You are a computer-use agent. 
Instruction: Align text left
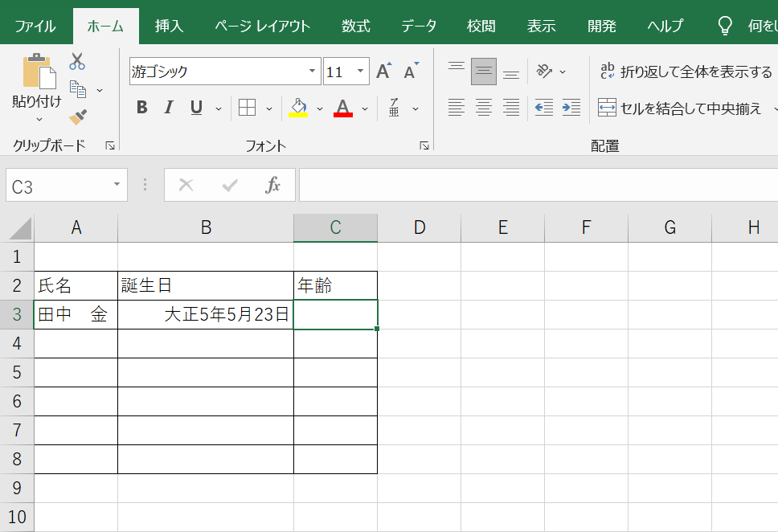(x=456, y=108)
